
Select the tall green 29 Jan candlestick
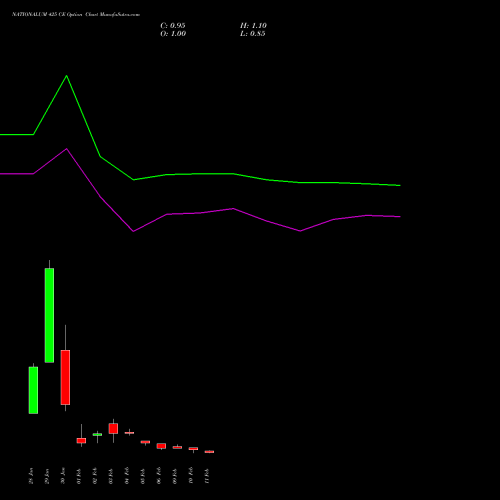coord(49,315)
